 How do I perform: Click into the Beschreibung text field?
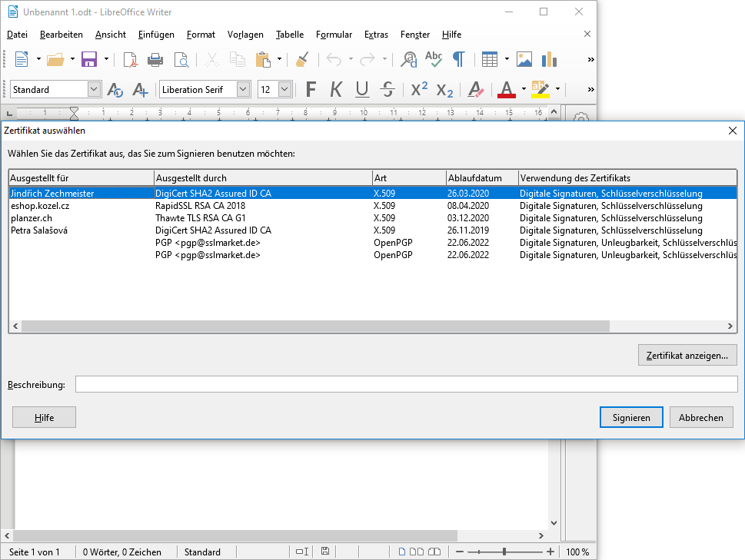[x=406, y=384]
